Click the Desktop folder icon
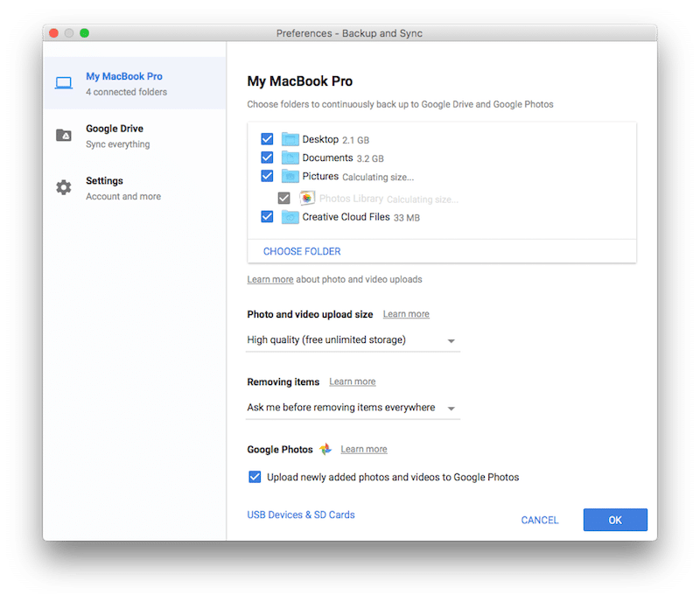Image resolution: width=700 pixels, height=602 pixels. (x=290, y=139)
